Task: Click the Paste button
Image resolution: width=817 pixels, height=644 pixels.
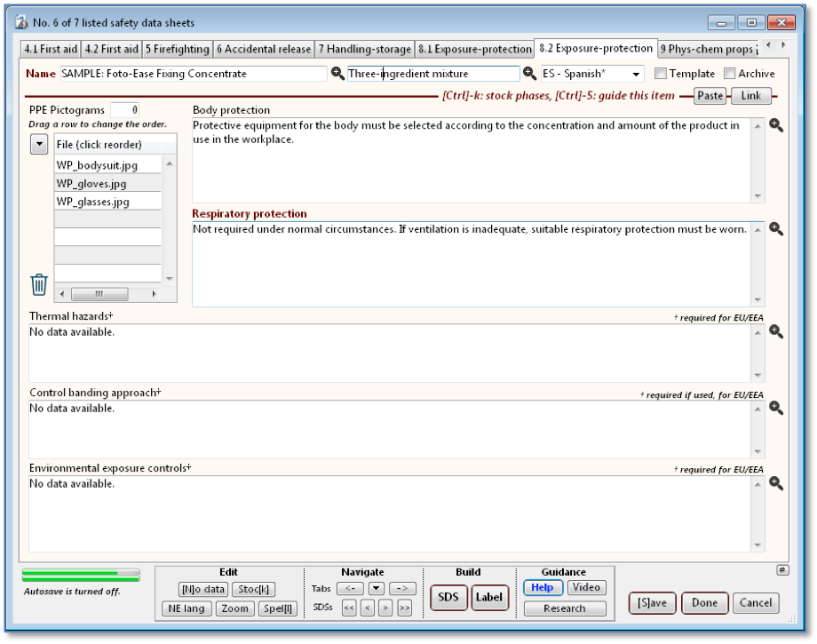Action: 710,96
